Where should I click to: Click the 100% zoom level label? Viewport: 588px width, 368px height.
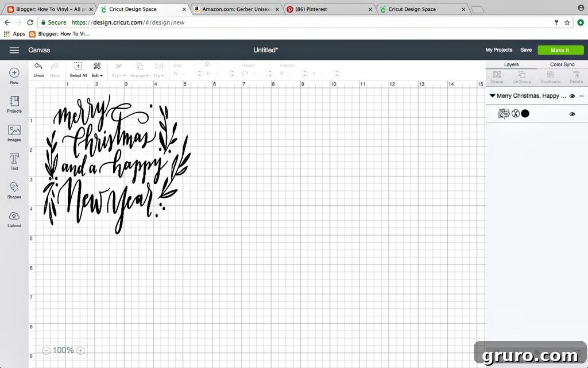point(63,350)
